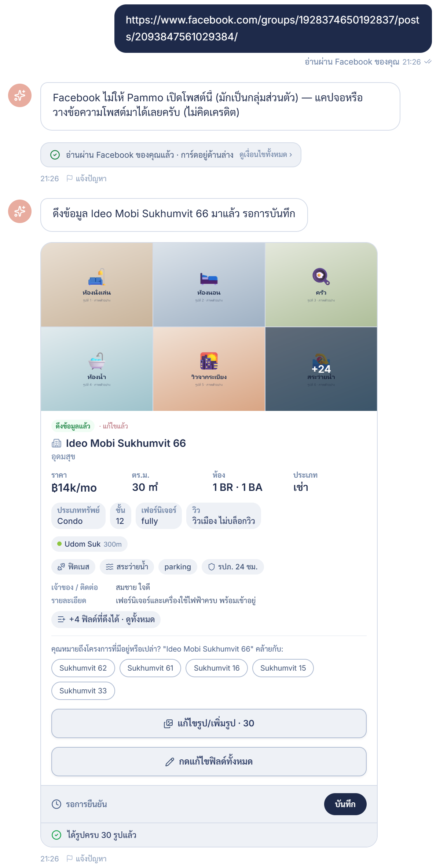
Task: Click the fitness icon in the ฟิตเนส chip
Action: (61, 567)
